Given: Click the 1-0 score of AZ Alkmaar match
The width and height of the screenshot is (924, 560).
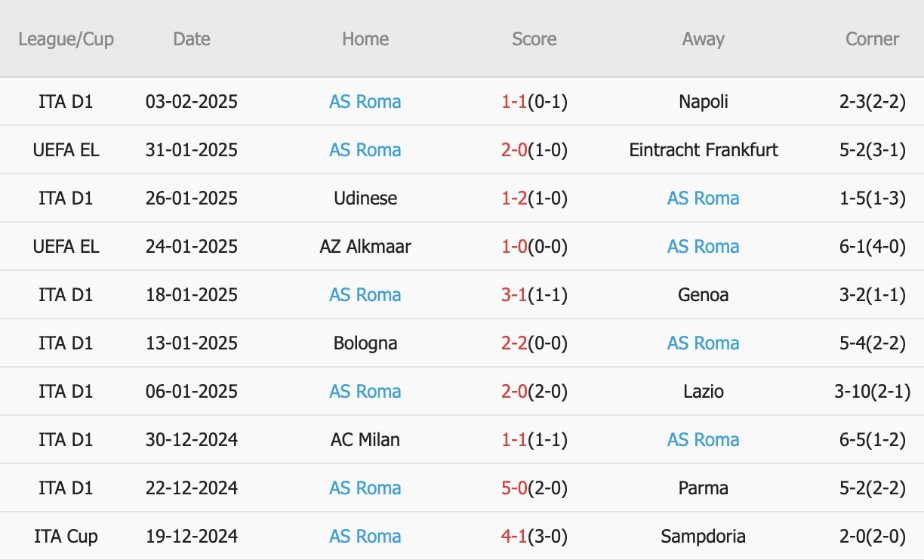Looking at the screenshot, I should (513, 247).
